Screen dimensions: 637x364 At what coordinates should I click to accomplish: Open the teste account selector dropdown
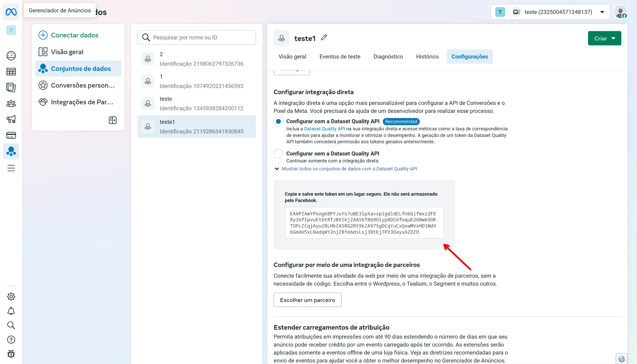click(x=550, y=12)
